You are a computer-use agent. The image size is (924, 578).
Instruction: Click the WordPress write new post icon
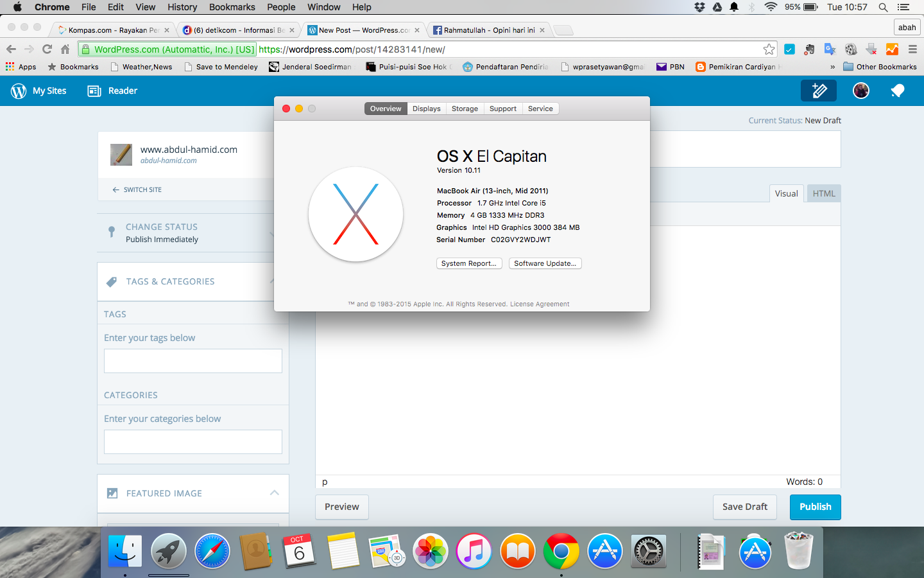pos(818,91)
